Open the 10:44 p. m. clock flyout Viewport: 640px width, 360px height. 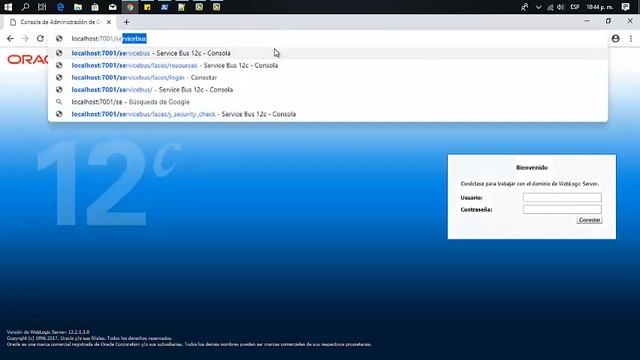[x=600, y=7]
